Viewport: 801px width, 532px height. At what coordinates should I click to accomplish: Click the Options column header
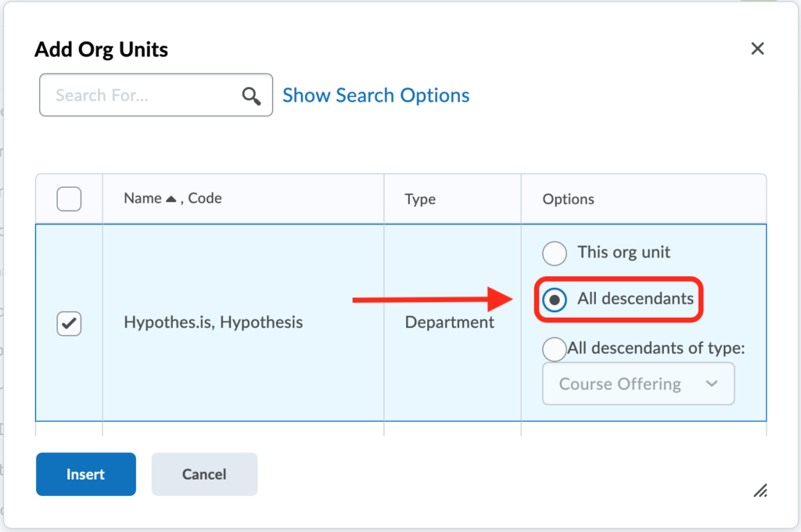click(x=568, y=199)
